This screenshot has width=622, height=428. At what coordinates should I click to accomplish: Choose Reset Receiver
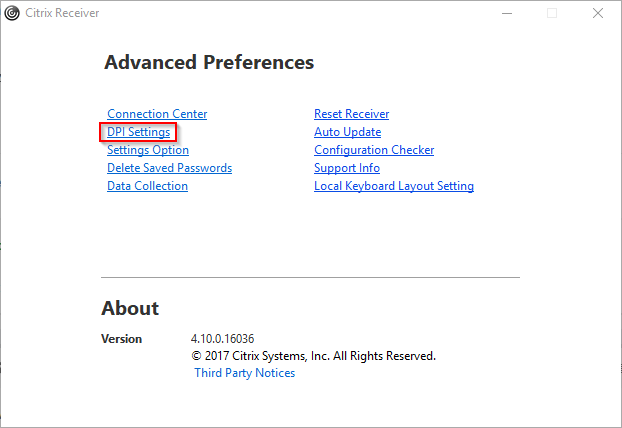coord(351,114)
